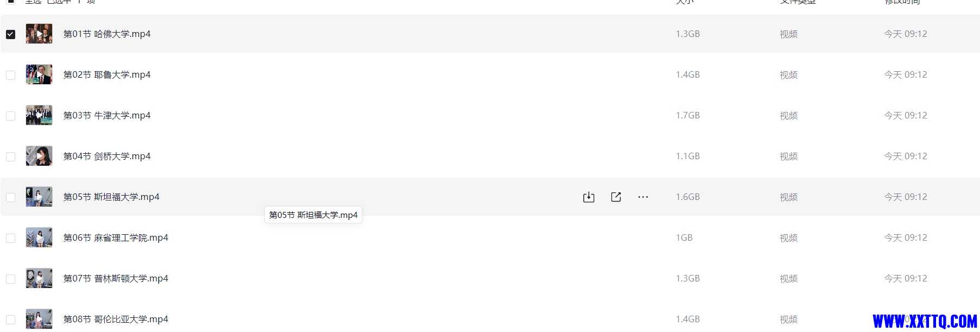Click the download icon for 第05节 斯坦福大学.mp4
Screen dimensions: 980x332
589,197
